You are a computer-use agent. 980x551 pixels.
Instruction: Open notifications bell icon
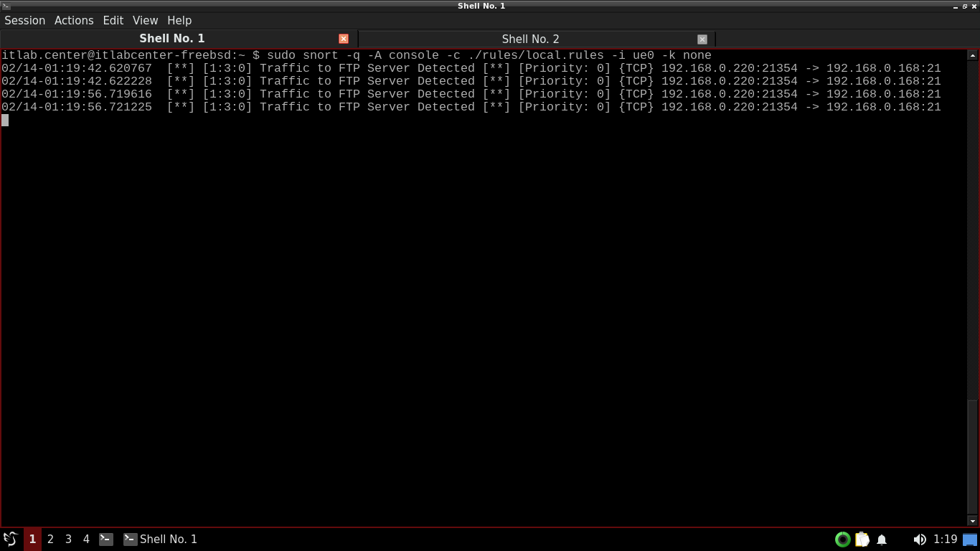click(882, 539)
